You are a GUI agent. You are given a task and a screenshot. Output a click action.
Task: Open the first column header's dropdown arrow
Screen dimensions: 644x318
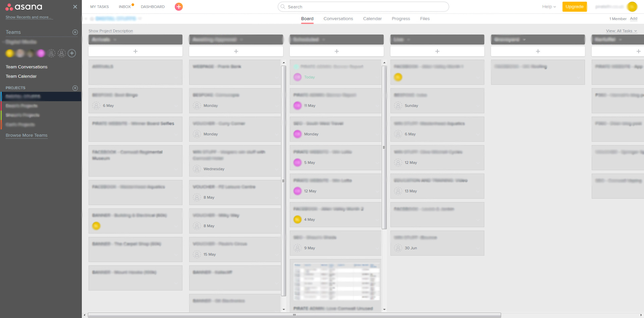tap(115, 40)
